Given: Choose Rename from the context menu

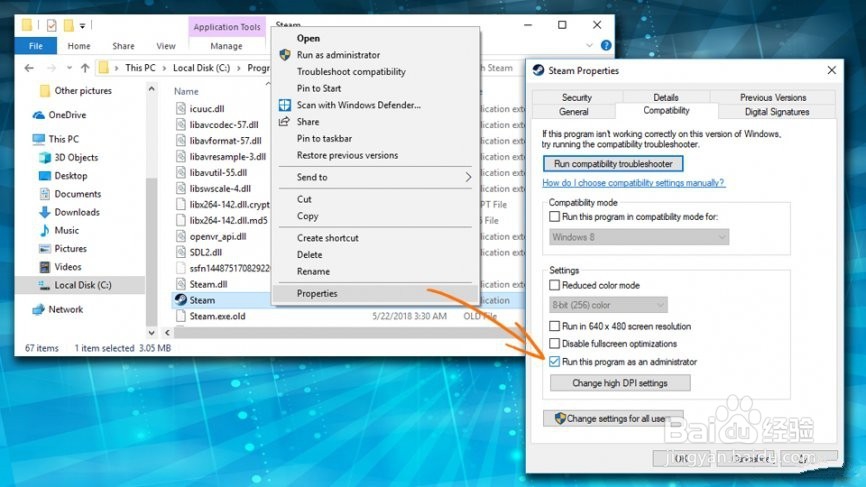Looking at the screenshot, I should point(313,272).
